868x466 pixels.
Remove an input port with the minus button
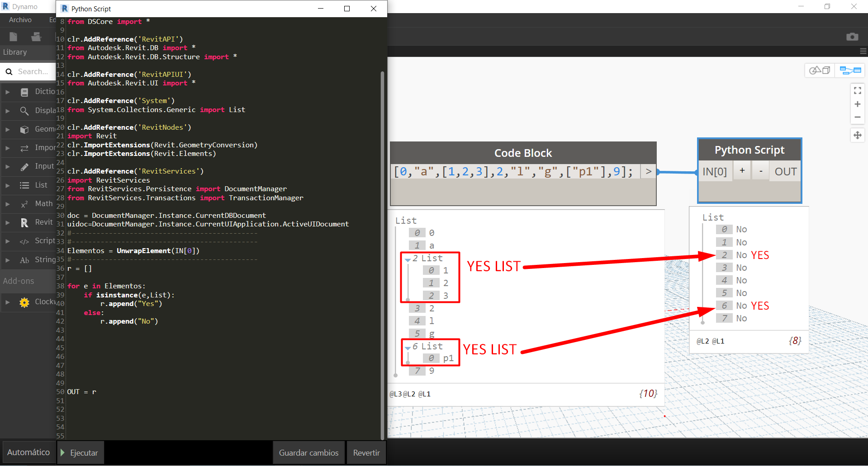pos(761,171)
